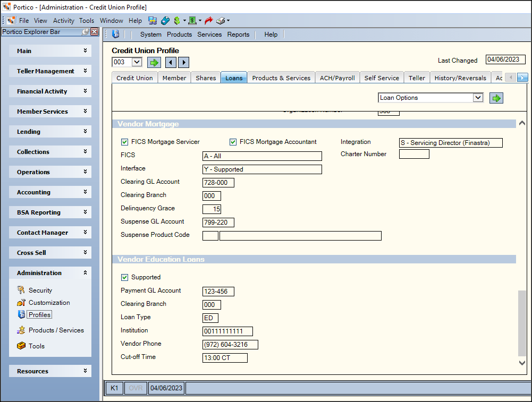Click scroll down arrow of profile panel
Screen dimensions: 532x402
(x=522, y=363)
